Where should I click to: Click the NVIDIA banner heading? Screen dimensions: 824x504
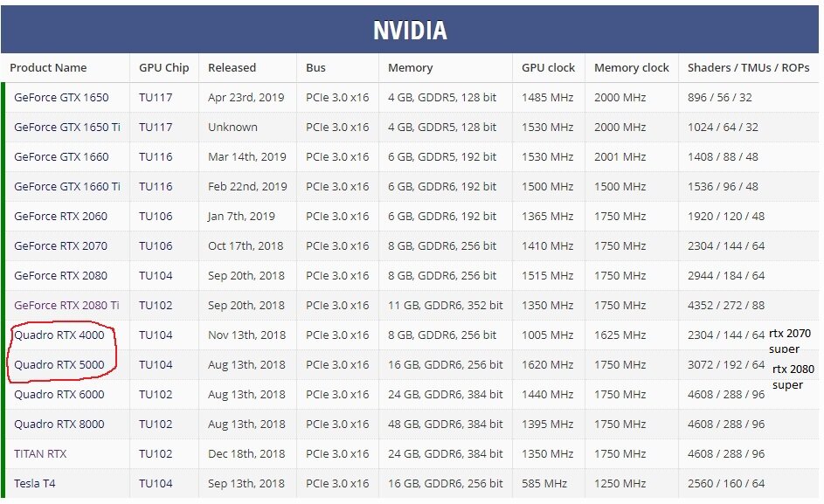tap(410, 30)
